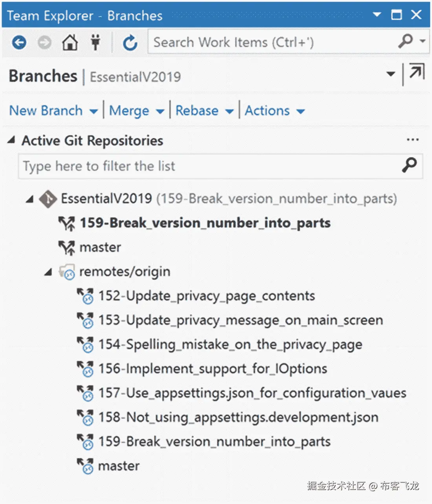Image resolution: width=432 pixels, height=504 pixels.
Task: Open the Active Git Repositories ellipsis menu
Action: (x=412, y=140)
